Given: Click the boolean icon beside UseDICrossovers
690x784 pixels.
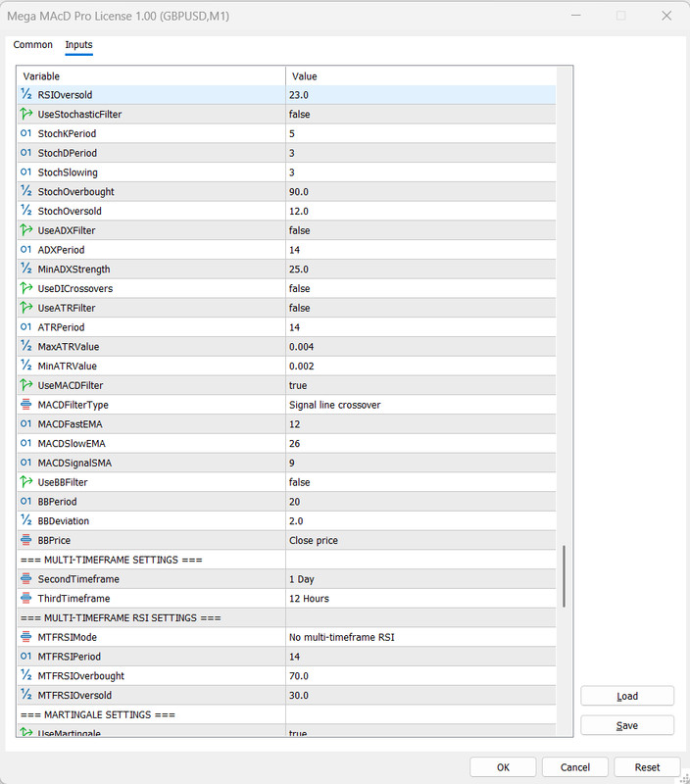Looking at the screenshot, I should [26, 288].
